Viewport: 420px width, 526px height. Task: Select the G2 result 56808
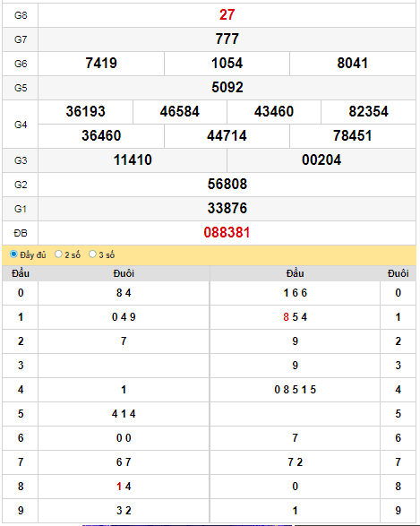pyautogui.click(x=227, y=184)
